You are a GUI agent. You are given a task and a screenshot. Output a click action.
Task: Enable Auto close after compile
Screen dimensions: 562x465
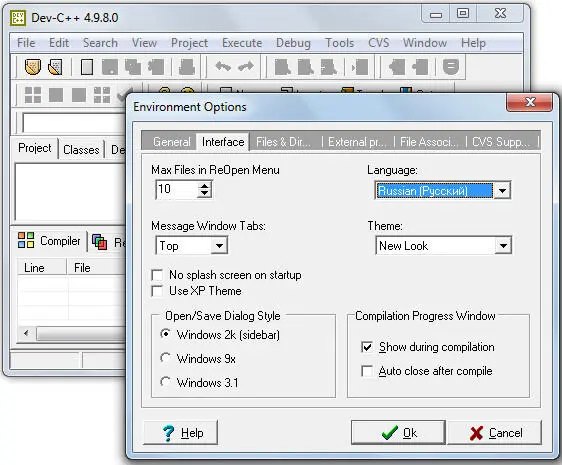pos(367,371)
